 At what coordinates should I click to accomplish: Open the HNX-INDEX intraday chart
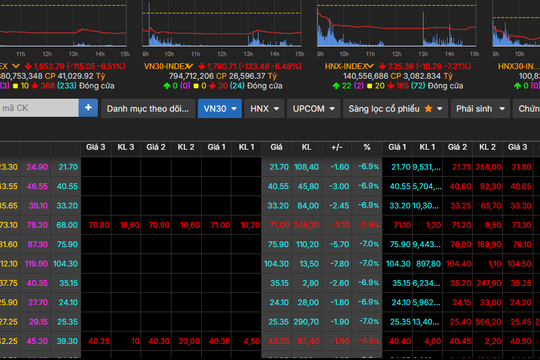tap(396, 24)
